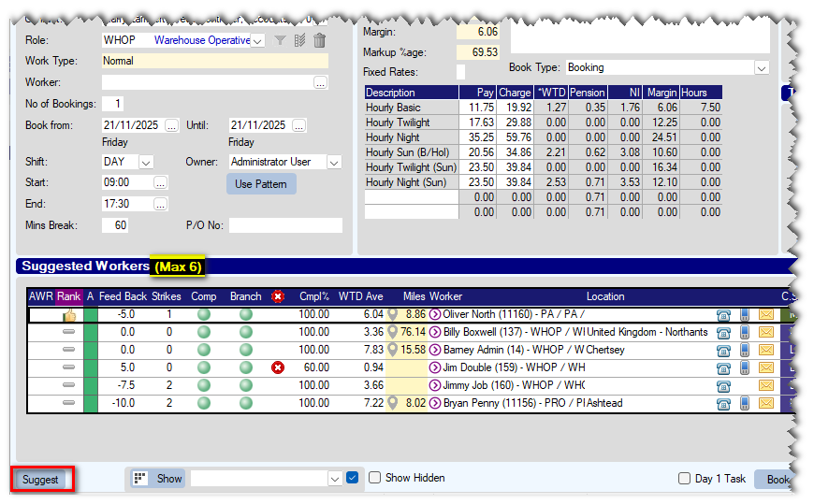Click the envelope icon for Jimmy Job
Image resolution: width=814 pixels, height=504 pixels.
click(766, 385)
